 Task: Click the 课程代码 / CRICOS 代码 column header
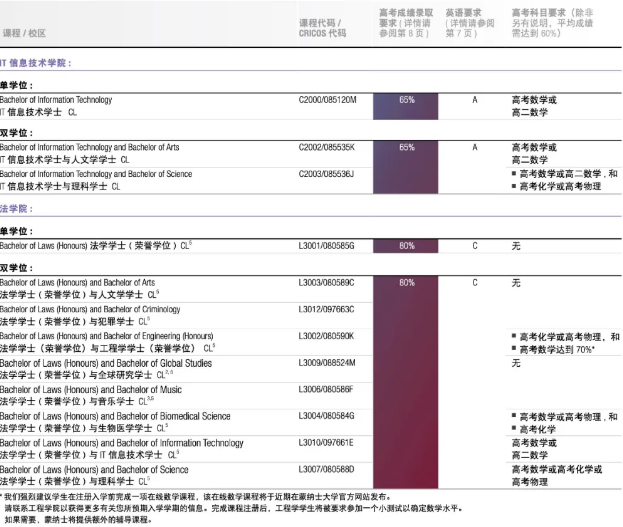point(323,27)
